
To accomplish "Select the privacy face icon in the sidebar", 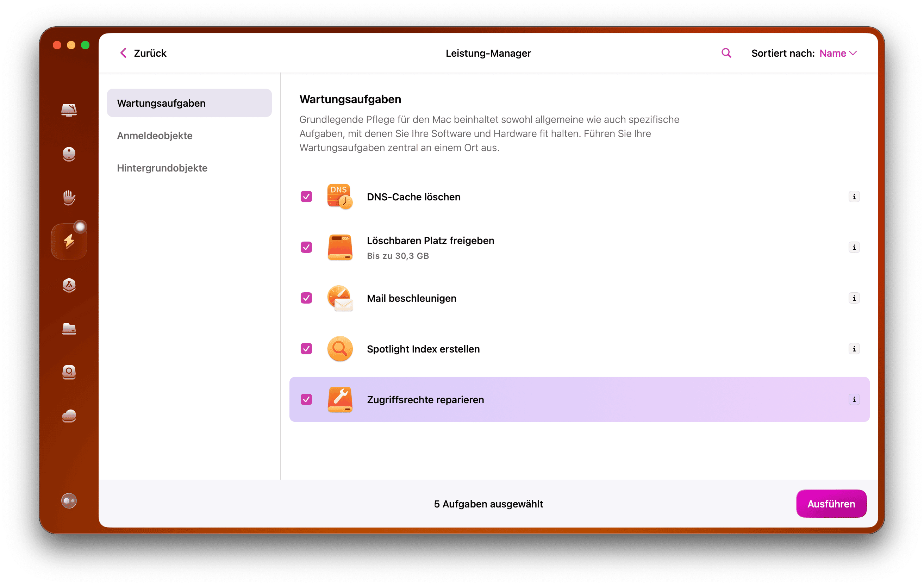I will pos(69,154).
